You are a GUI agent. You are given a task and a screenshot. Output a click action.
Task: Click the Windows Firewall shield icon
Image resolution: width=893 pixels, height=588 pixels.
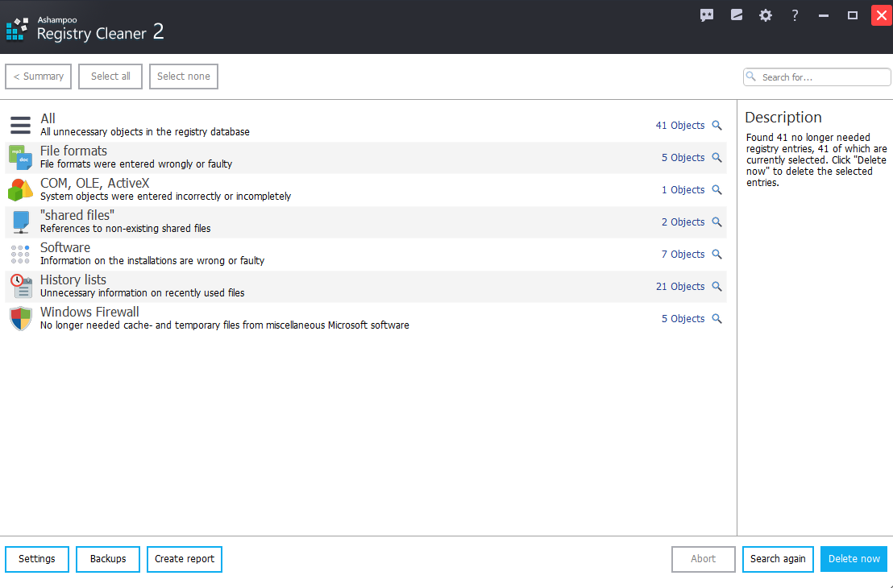coord(20,319)
